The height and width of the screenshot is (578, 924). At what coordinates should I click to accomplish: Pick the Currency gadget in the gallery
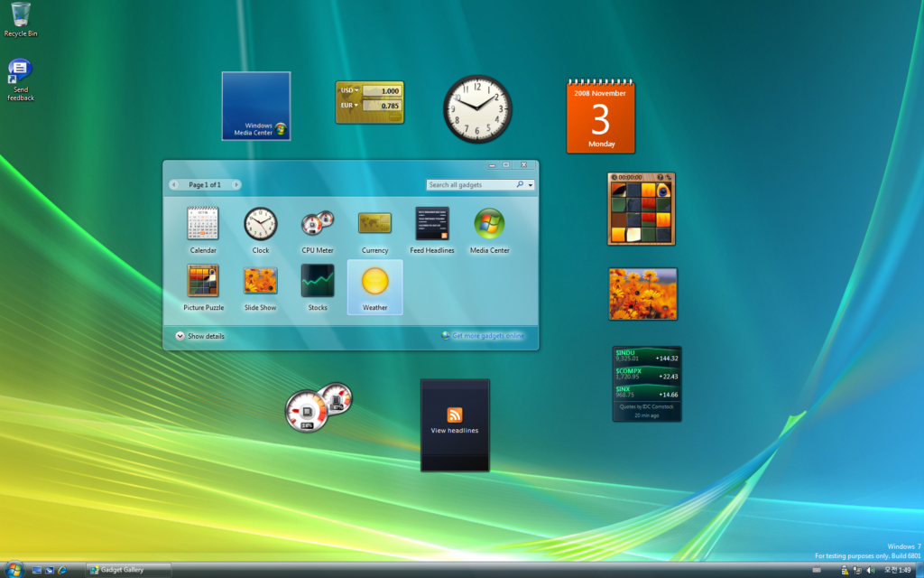[374, 230]
